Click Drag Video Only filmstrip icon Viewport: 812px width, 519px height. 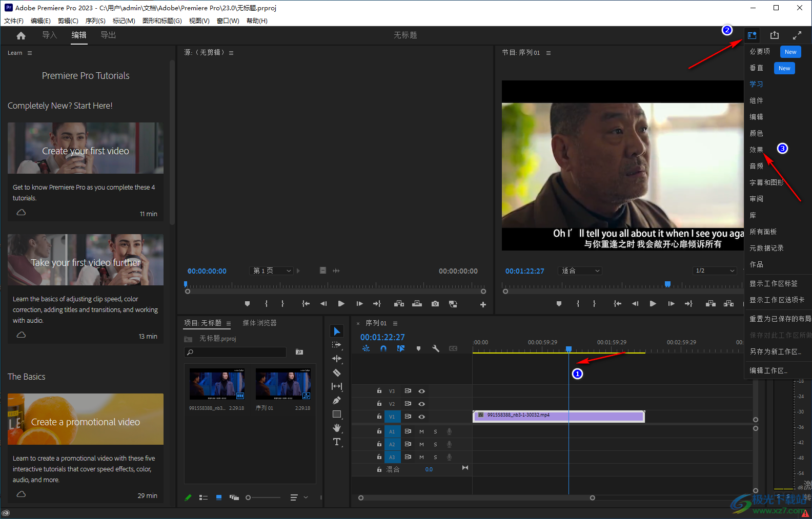click(x=323, y=271)
